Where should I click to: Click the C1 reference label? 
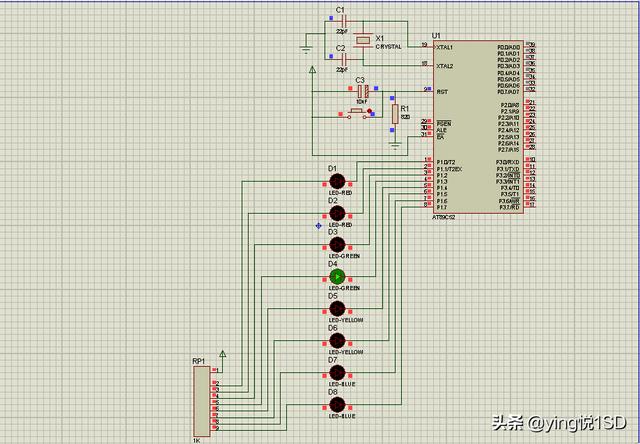click(x=340, y=10)
